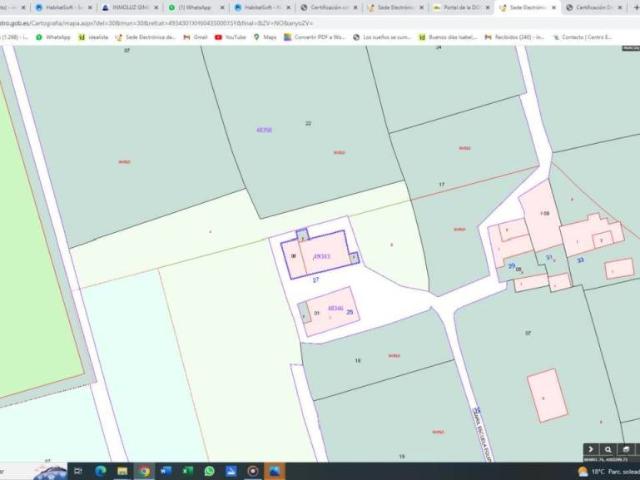Open File Explorer from the taskbar
640x480 pixels.
122,471
